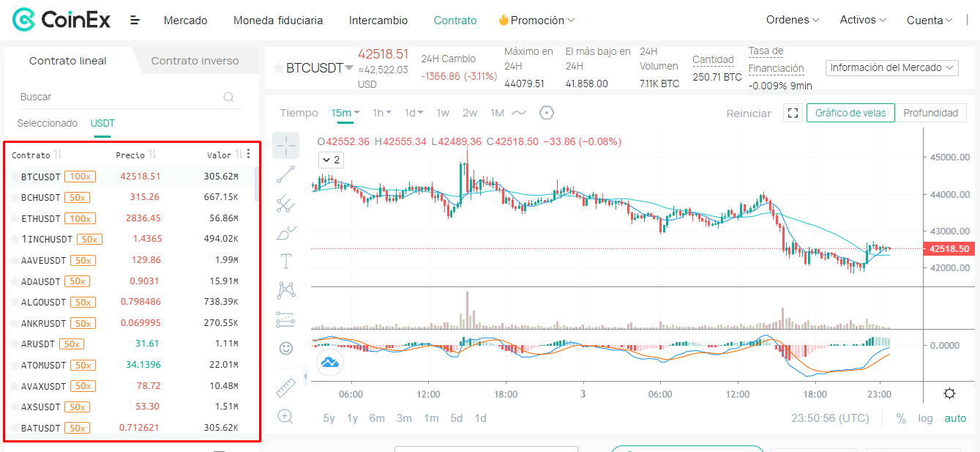Screen dimensions: 980x452
Task: Open the Intercambio menu
Action: 378,21
